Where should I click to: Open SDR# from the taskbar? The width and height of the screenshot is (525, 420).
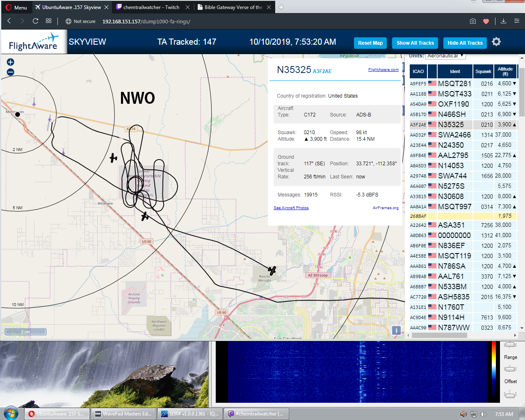tap(190, 413)
